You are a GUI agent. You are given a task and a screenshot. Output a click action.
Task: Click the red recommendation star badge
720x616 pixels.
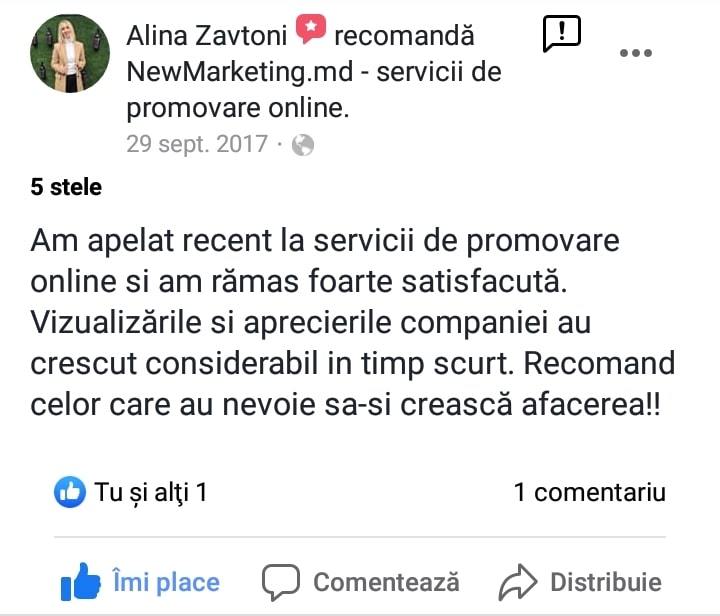(311, 29)
